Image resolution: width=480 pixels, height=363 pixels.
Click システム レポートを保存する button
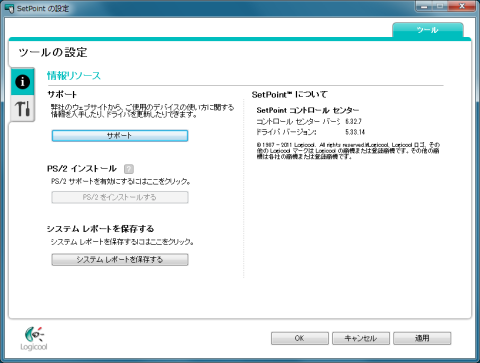[x=120, y=259]
